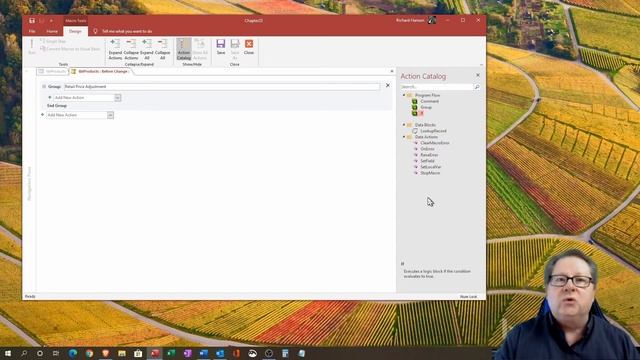
Task: Click the user account picture in title bar
Action: (x=432, y=20)
